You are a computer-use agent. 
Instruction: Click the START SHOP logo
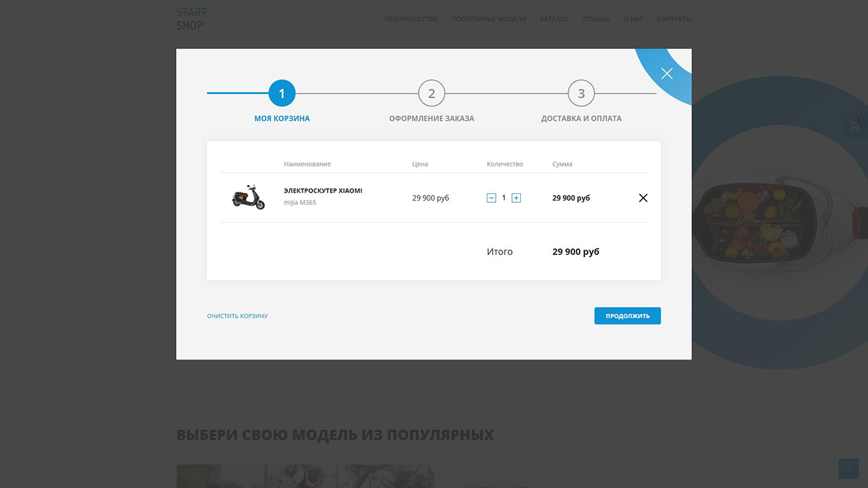pyautogui.click(x=191, y=18)
